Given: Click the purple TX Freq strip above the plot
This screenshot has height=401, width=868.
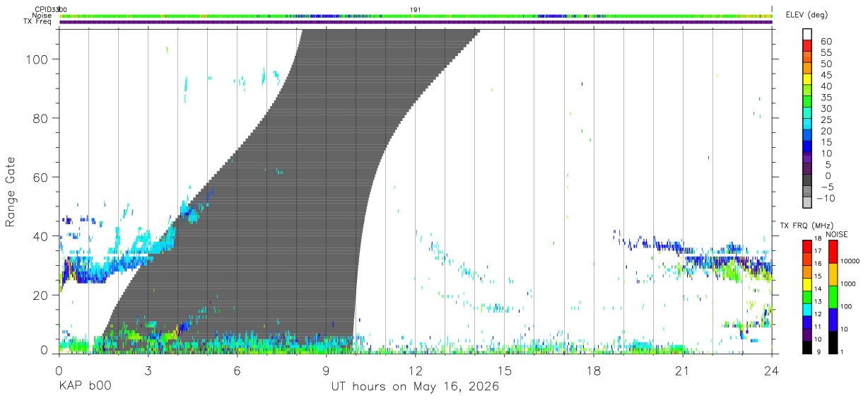Looking at the screenshot, I should pos(416,23).
